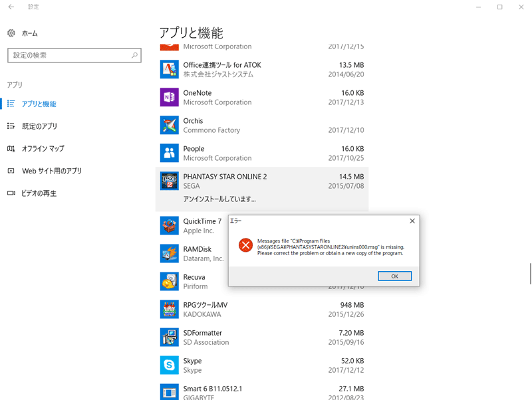Click the KADOKAWA publisher text
The height and width of the screenshot is (400, 532).
point(202,314)
